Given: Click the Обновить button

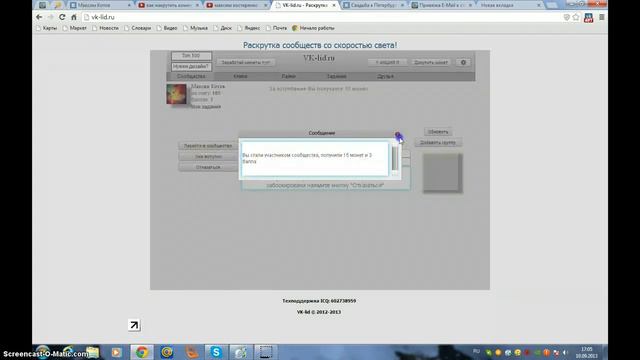Looking at the screenshot, I should tap(438, 132).
